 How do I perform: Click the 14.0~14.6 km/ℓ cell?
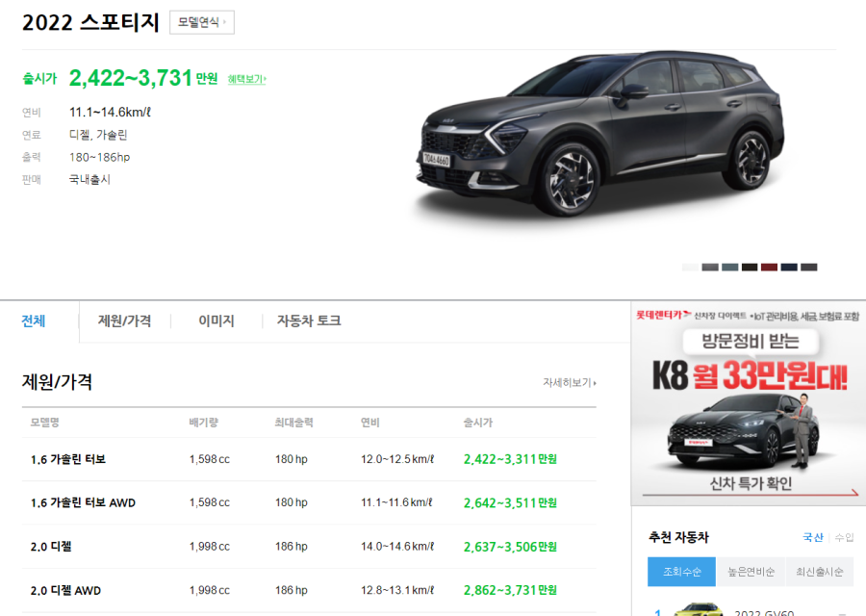pos(397,547)
